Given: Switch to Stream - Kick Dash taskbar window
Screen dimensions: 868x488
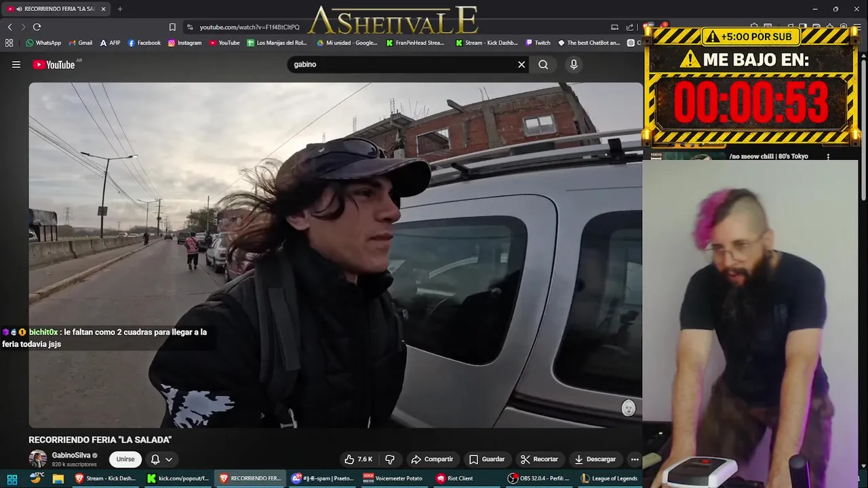Looking at the screenshot, I should (105, 479).
